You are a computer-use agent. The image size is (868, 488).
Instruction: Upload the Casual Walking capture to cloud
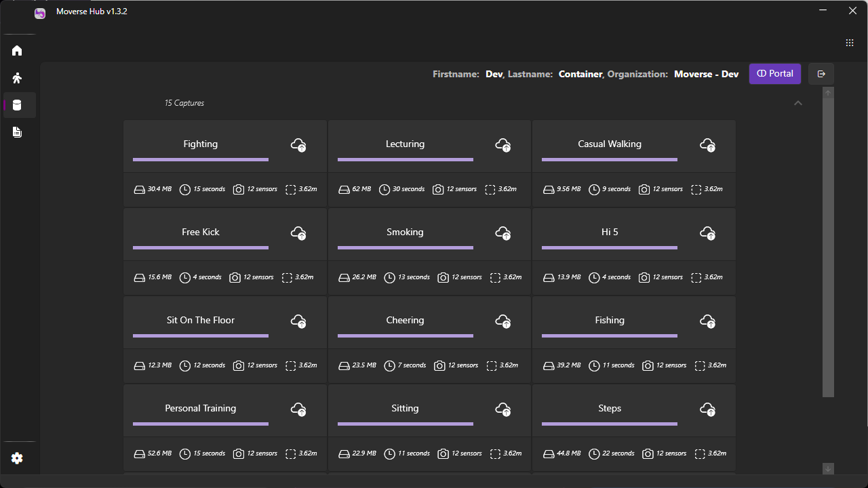pos(707,145)
